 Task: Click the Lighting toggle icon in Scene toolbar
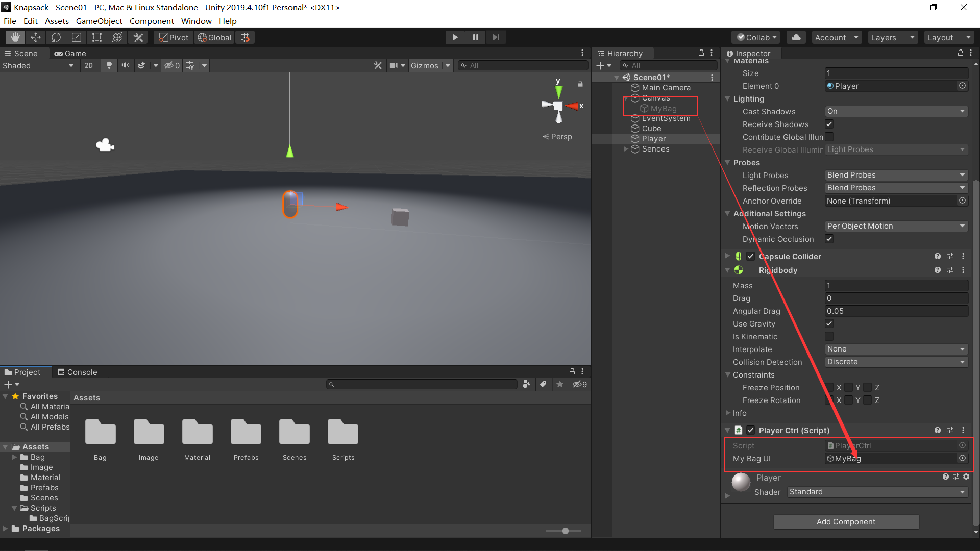click(x=110, y=65)
